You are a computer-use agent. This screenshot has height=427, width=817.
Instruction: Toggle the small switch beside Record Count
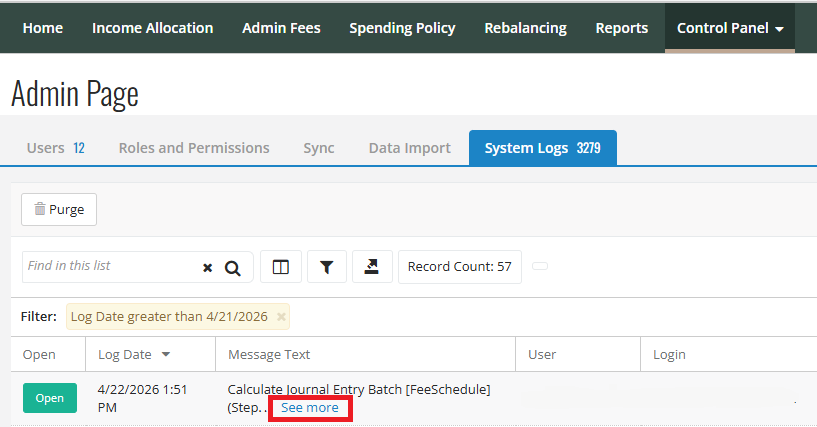[540, 266]
